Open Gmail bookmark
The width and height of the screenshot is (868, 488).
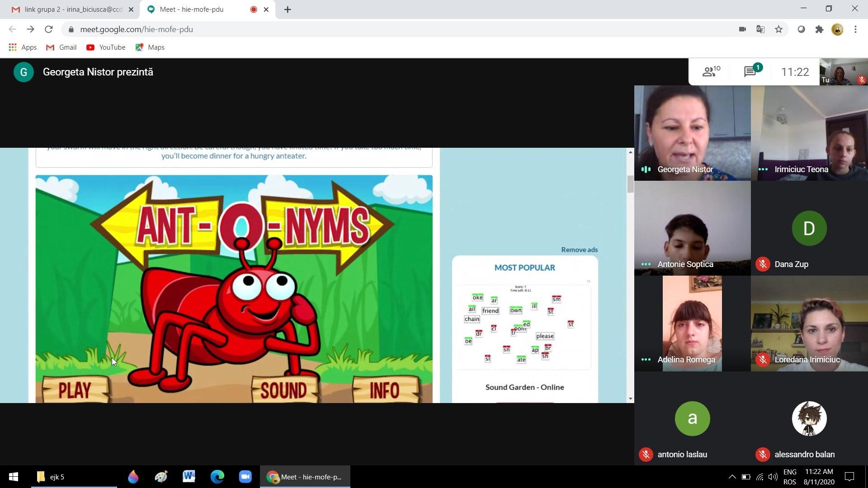[61, 47]
